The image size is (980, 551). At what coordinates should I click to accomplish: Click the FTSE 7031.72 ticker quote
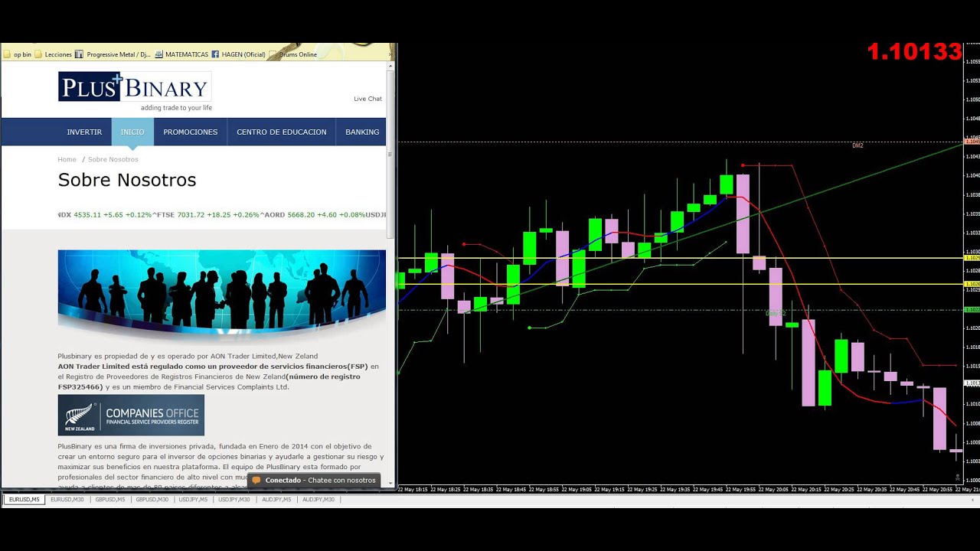(x=207, y=215)
